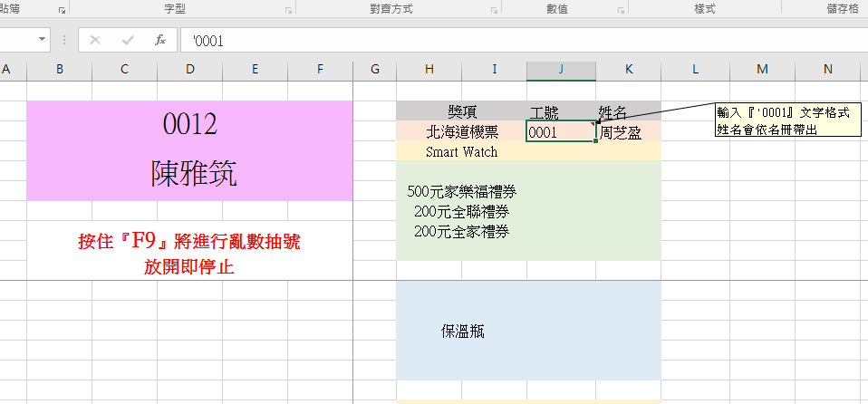
Task: Click the 200元全家禮券 text
Action: (x=462, y=231)
